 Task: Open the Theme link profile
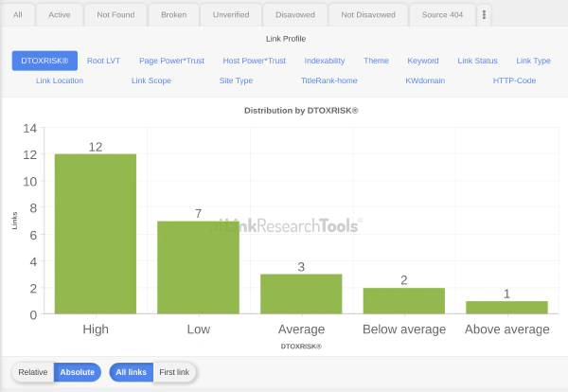(x=376, y=61)
